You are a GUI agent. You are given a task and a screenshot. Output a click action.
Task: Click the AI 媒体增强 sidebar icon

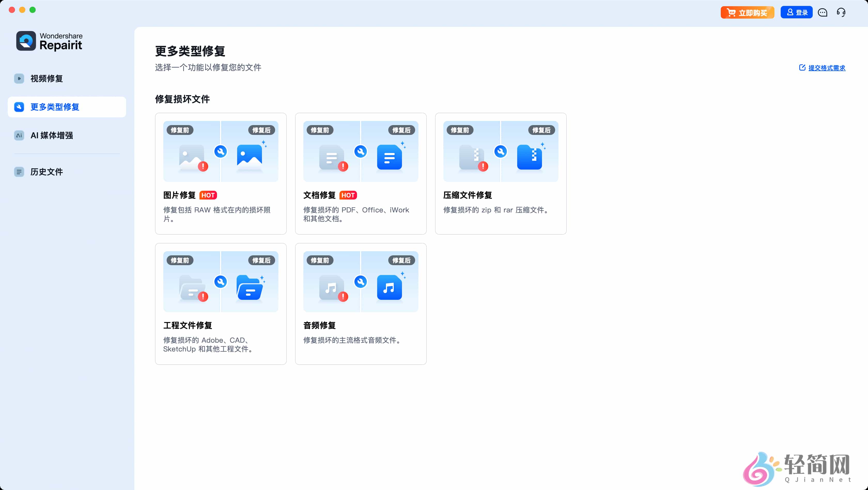point(19,135)
